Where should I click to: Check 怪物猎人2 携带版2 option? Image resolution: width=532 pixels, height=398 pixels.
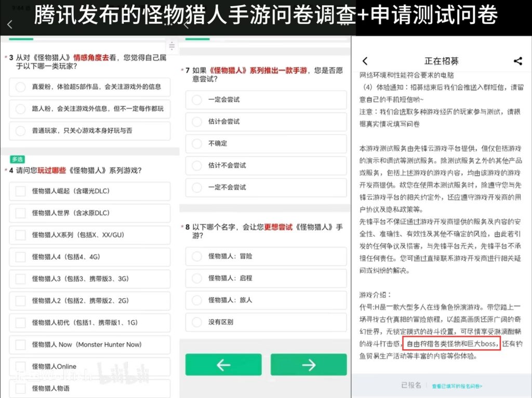(89, 301)
